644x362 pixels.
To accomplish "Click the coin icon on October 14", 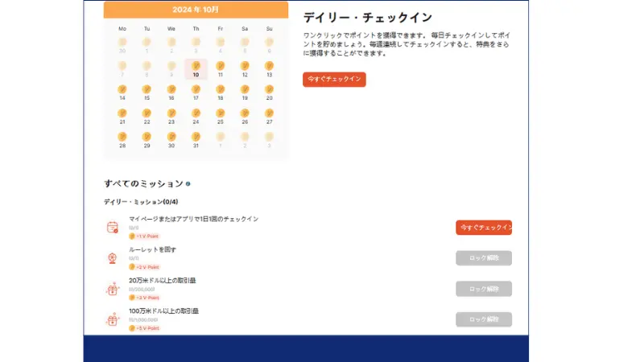I will pyautogui.click(x=122, y=89).
